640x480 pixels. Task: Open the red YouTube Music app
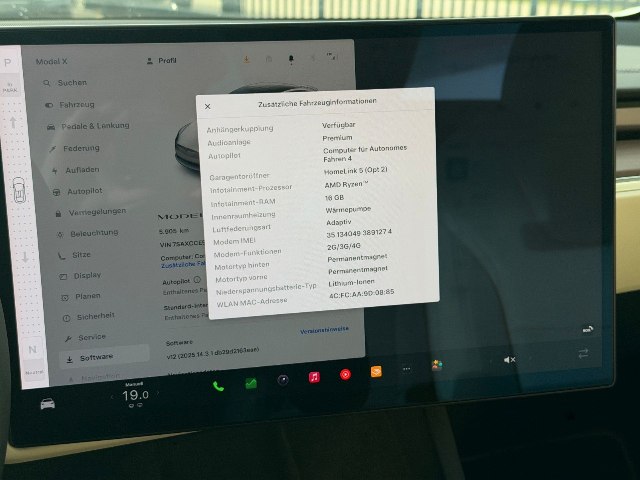click(345, 374)
